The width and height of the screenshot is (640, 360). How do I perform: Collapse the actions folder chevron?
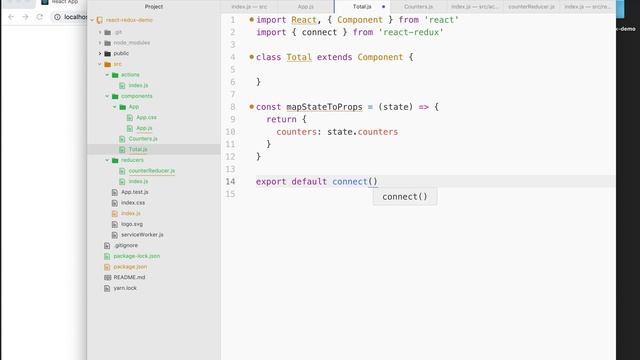[x=107, y=75]
